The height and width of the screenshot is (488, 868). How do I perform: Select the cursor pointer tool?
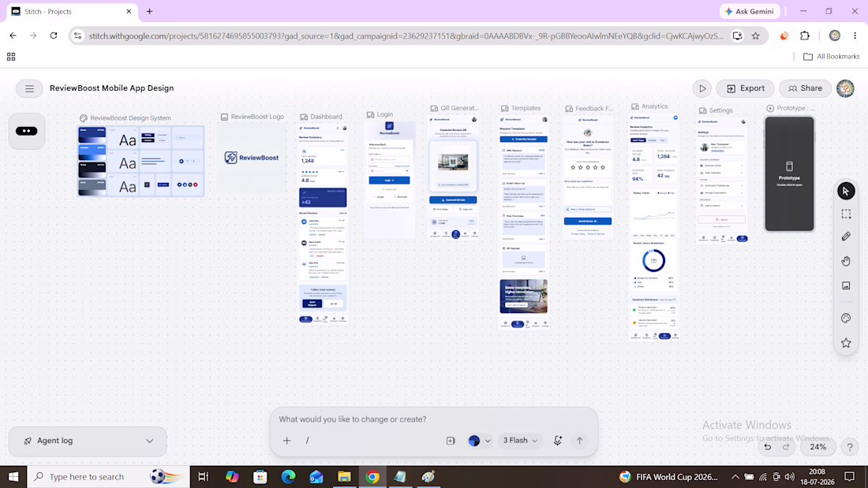[846, 191]
